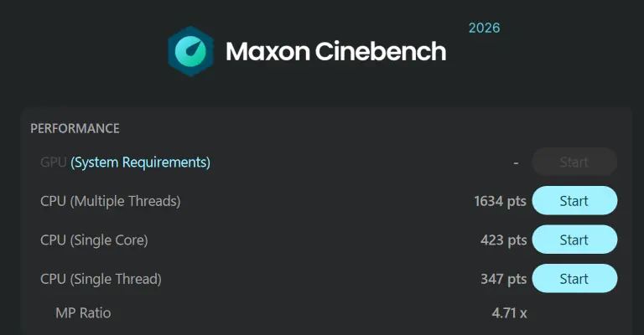Click the 4.71 x ratio value
The image size is (644, 335).
(x=509, y=313)
